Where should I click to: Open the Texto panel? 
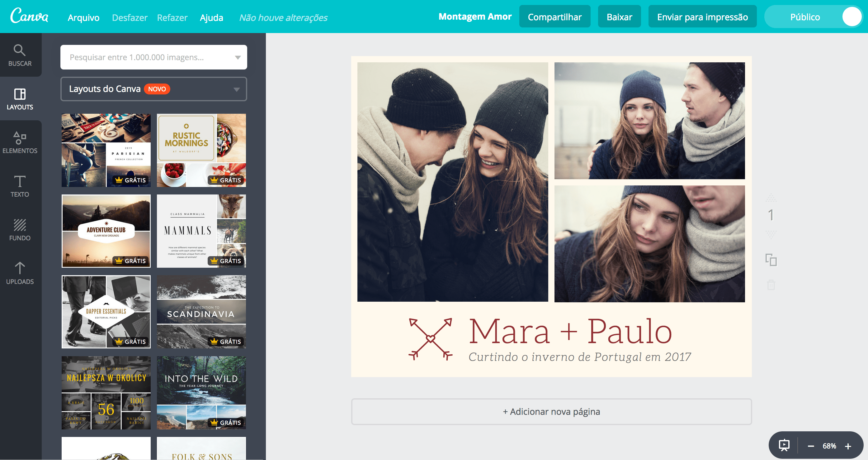click(x=20, y=186)
